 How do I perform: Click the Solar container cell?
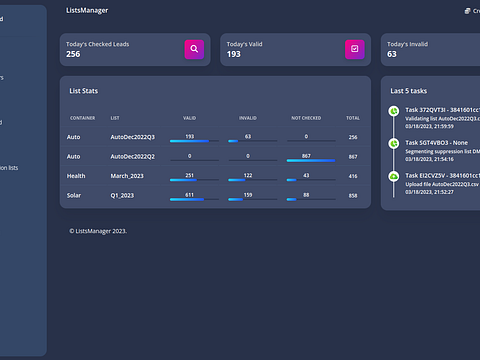click(74, 195)
